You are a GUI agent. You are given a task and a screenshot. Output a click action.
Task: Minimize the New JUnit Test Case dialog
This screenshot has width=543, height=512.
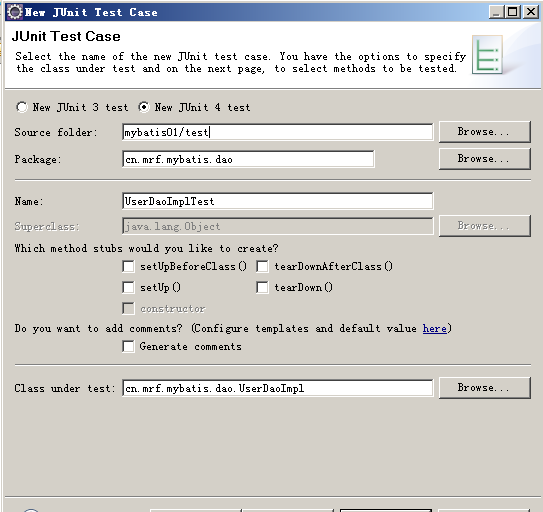[496, 12]
